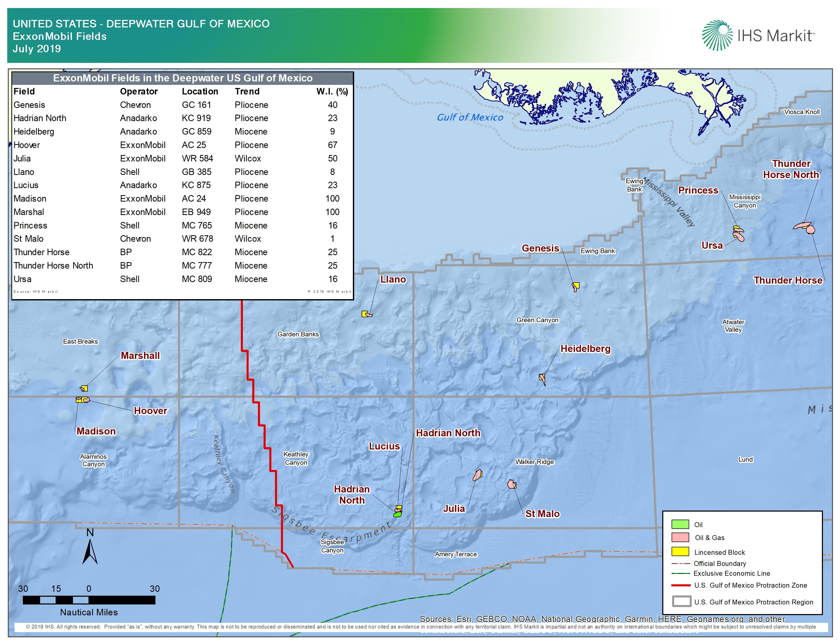The width and height of the screenshot is (840, 642).
Task: Click the Garden Banks area label
Action: tap(298, 334)
